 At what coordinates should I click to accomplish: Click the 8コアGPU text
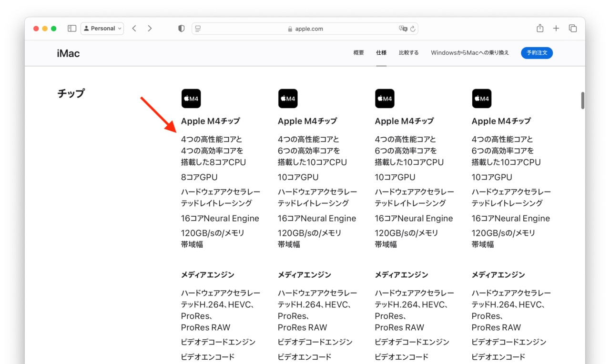point(199,177)
